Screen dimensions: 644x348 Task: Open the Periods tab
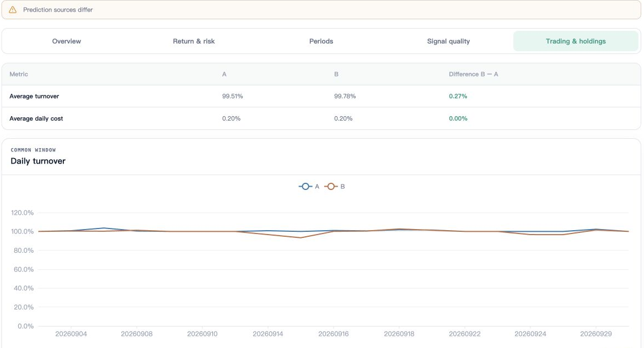click(x=321, y=41)
